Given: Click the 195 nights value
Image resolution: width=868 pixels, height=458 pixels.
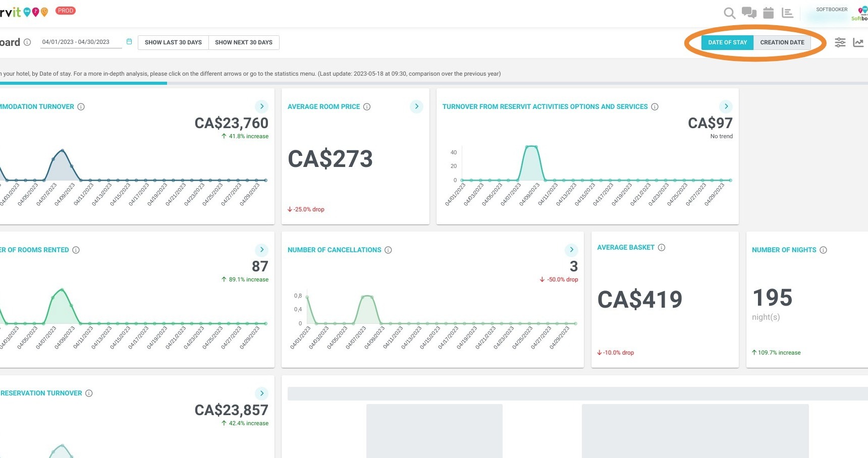Looking at the screenshot, I should [x=772, y=298].
